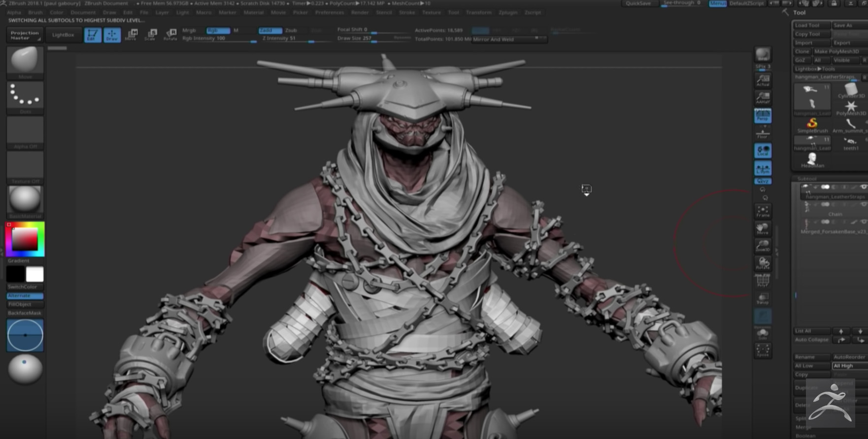Move subtool down with down arrow

[860, 331]
